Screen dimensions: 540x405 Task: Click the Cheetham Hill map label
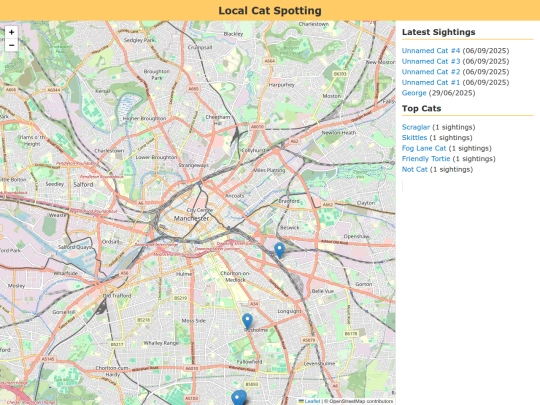point(218,120)
